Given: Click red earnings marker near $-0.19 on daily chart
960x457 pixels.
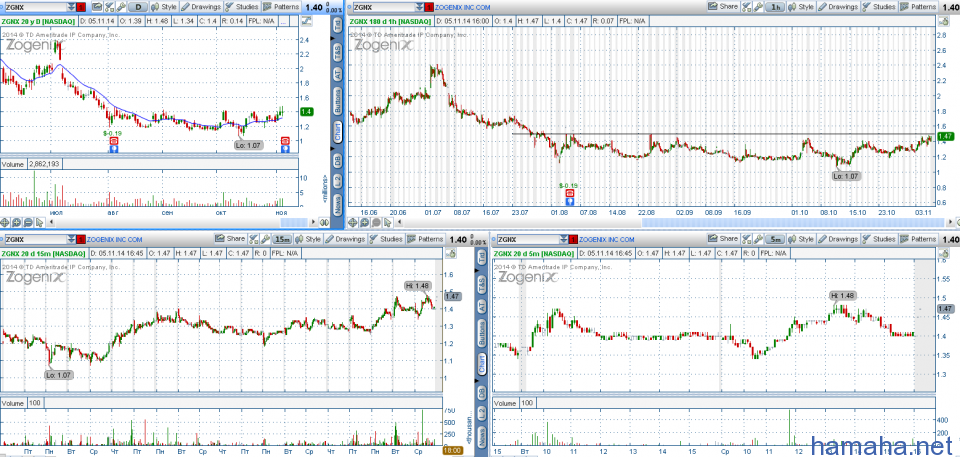Looking at the screenshot, I should 114,140.
